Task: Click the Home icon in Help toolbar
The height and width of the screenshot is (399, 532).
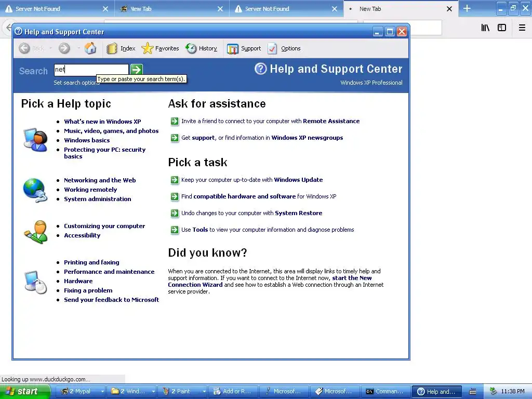Action: coord(90,48)
